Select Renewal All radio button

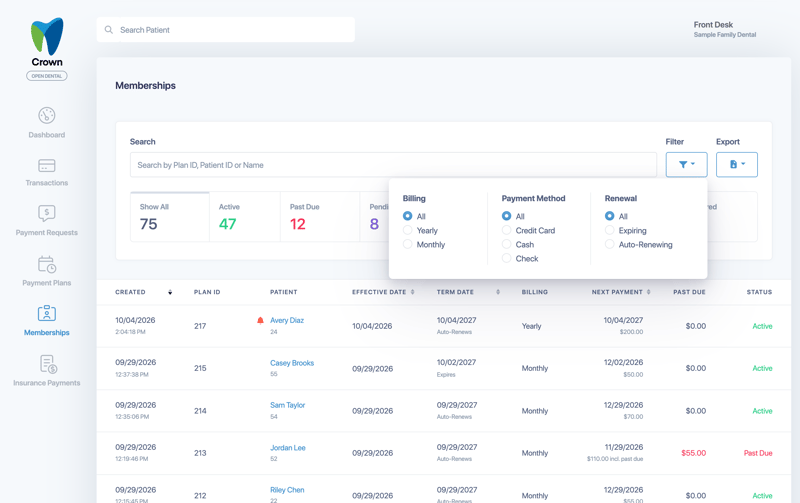[609, 216]
